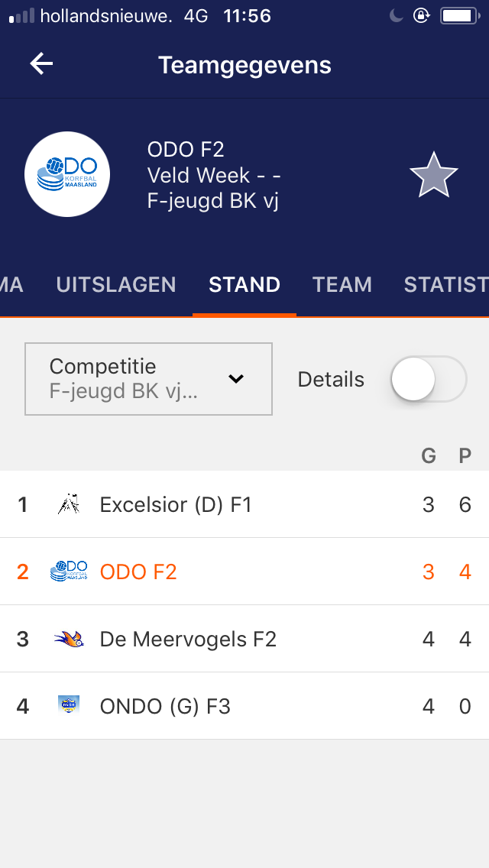Viewport: 489px width, 868px height.
Task: Tap the Excelsior (D) F1 team logo
Action: pos(69,504)
